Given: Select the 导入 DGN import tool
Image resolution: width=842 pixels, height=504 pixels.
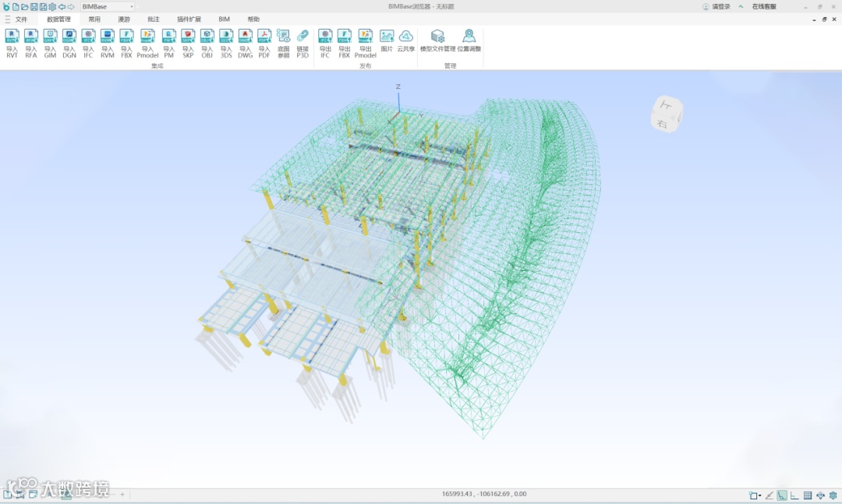Looking at the screenshot, I should pyautogui.click(x=69, y=44).
